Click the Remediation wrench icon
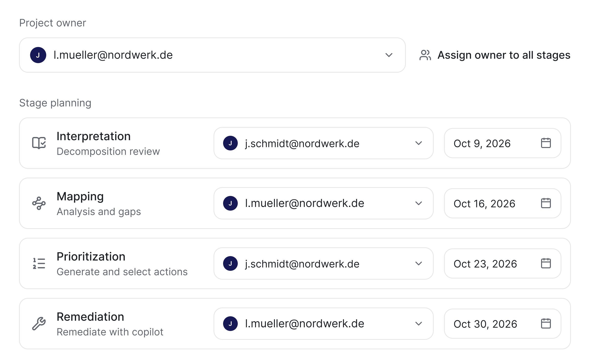The image size is (590, 364). (x=39, y=324)
